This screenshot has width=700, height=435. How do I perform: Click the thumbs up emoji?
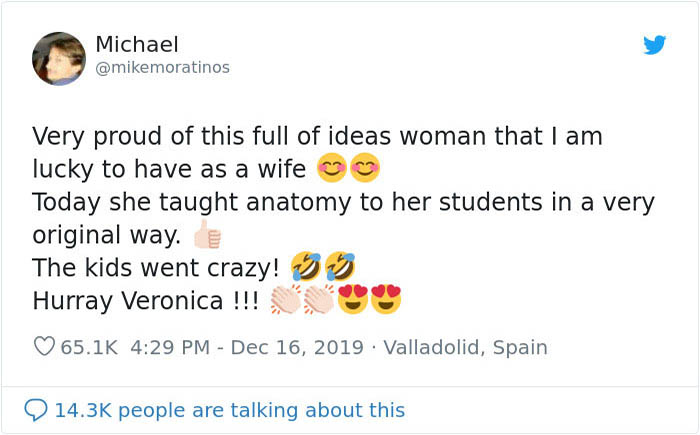207,236
